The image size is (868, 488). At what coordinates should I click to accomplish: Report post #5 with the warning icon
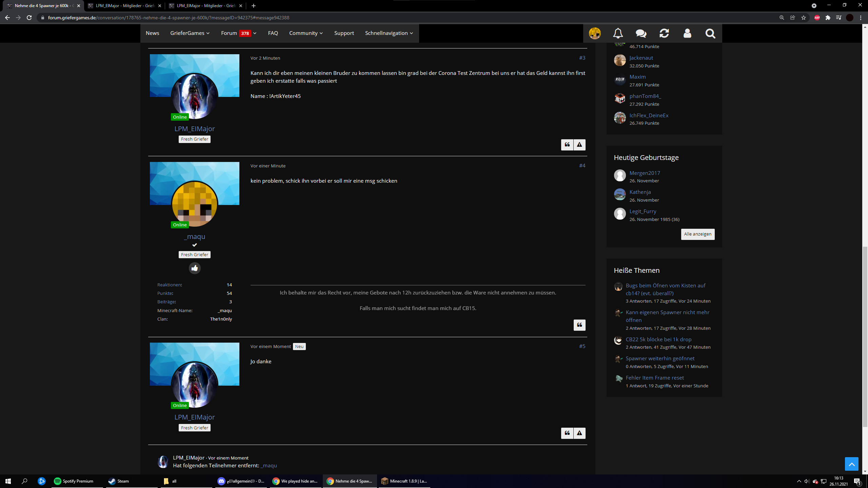(x=579, y=433)
